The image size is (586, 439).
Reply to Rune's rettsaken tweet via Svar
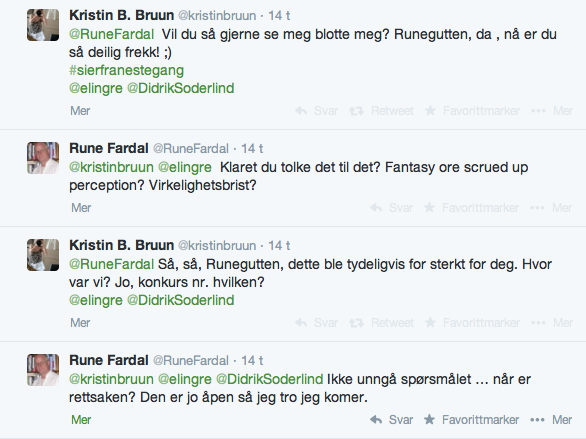(392, 420)
